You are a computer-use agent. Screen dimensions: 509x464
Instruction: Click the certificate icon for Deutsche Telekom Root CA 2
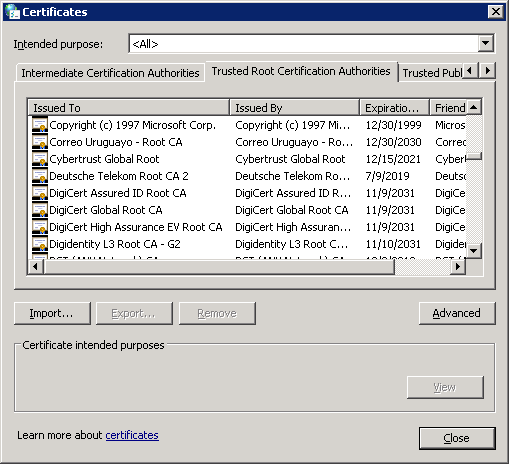pos(40,176)
